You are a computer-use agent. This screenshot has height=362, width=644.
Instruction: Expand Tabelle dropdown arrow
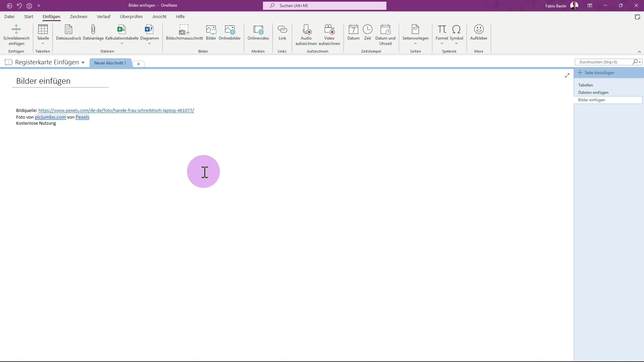[43, 44]
